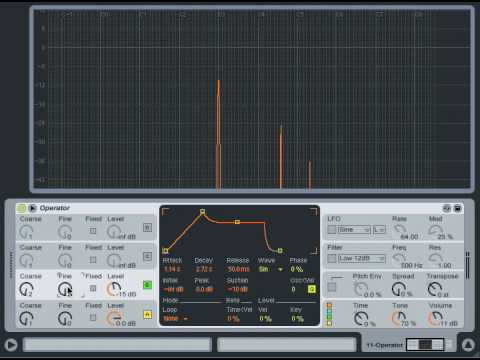Click the green oscillator B activator button
The image size is (480, 360).
[147, 285]
